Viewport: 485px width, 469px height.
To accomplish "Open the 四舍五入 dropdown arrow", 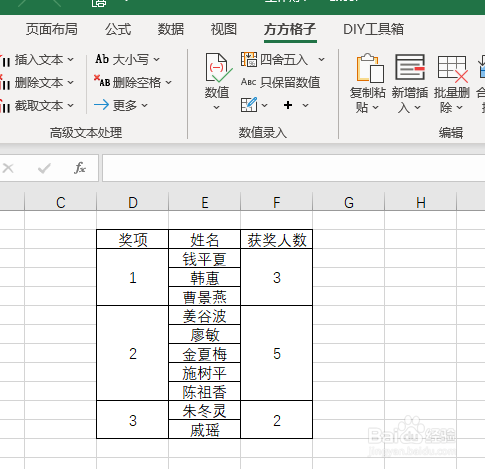I will pos(321,60).
